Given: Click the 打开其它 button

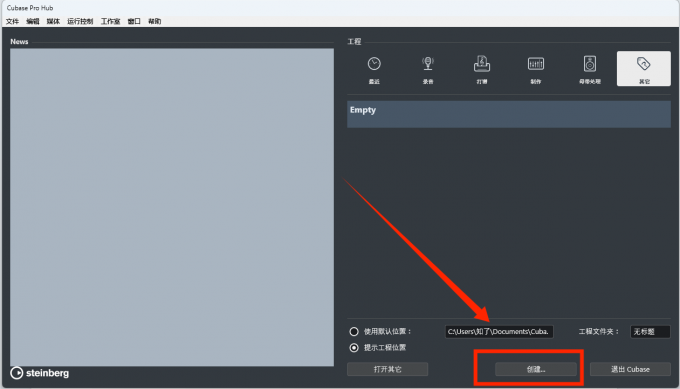Looking at the screenshot, I should point(387,369).
